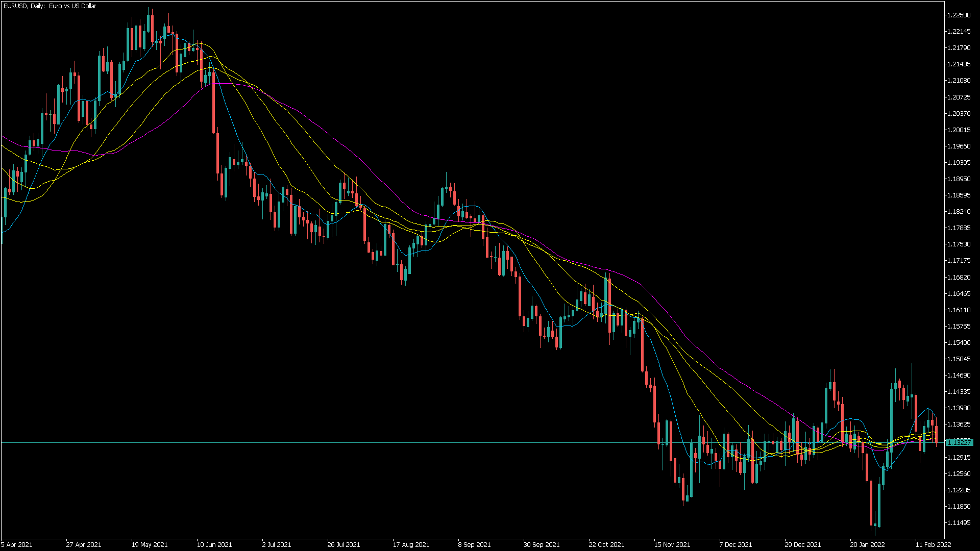
Task: Click the 1.20015 price level label
Action: pos(959,130)
